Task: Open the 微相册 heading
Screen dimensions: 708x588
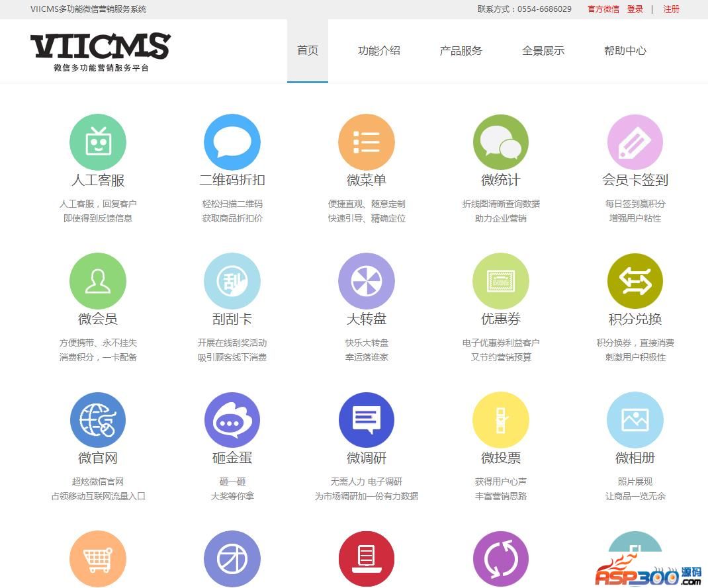Action: pyautogui.click(x=635, y=458)
